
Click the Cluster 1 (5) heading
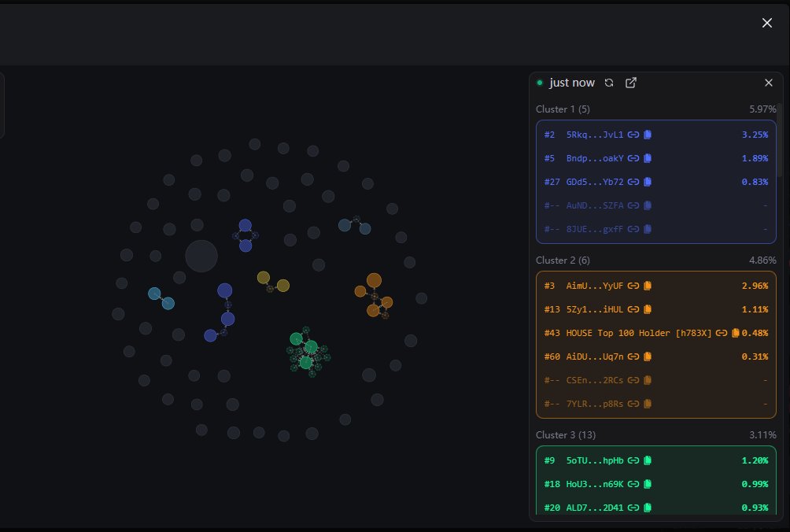(563, 109)
